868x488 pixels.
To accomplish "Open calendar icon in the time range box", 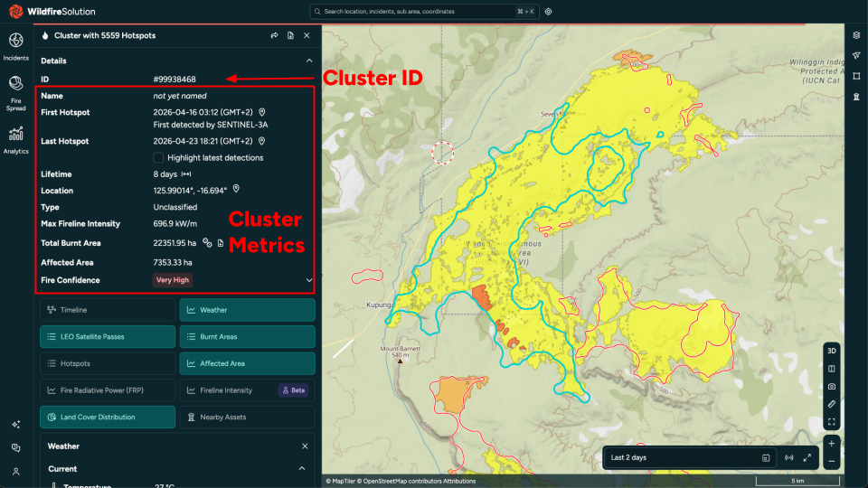I will (x=766, y=458).
